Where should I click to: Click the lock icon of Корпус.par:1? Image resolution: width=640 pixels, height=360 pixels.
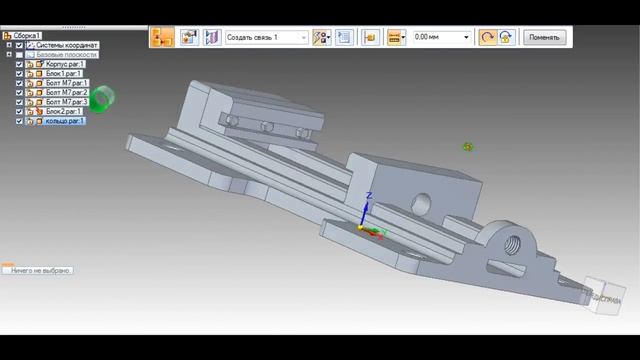point(30,64)
